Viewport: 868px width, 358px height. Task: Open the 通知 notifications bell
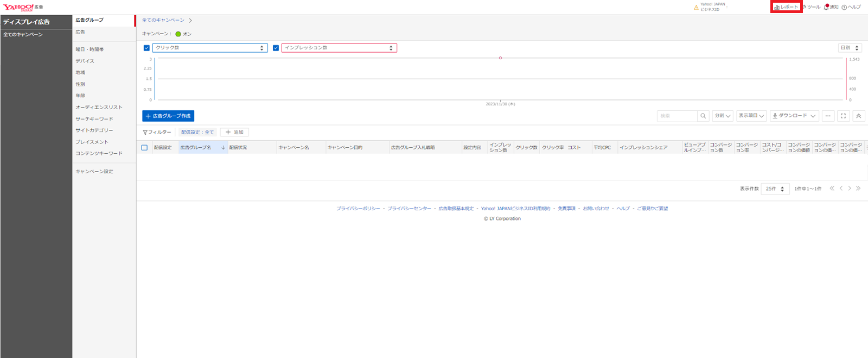831,7
